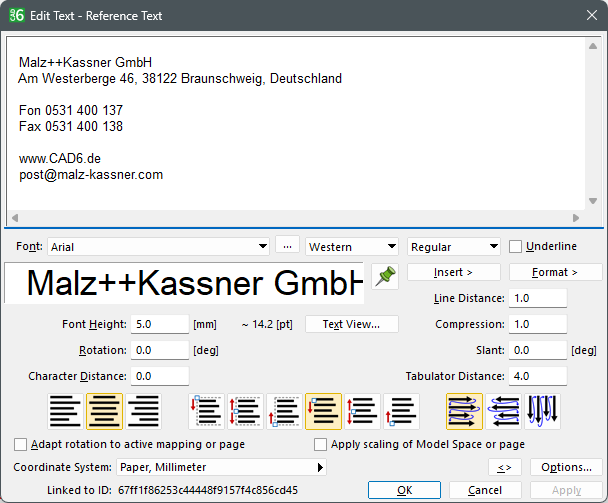Select left text alignment icon
608x503 pixels.
point(66,411)
